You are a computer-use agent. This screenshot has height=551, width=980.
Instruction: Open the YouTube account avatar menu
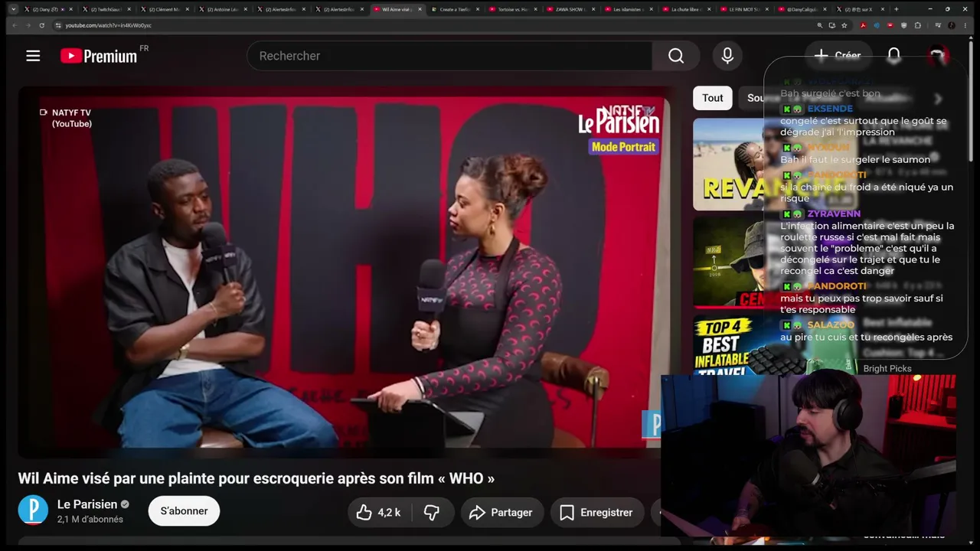[x=938, y=55]
